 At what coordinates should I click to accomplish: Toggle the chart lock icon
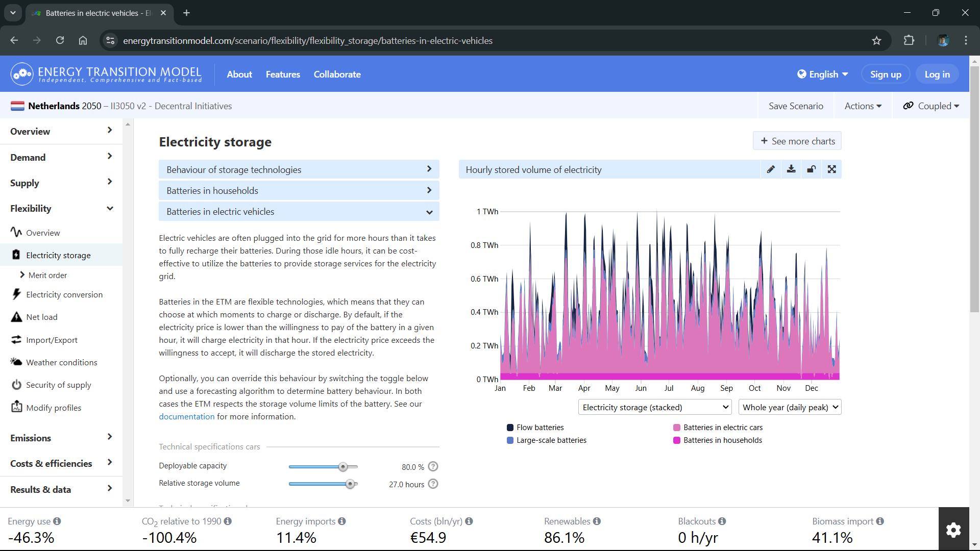click(x=812, y=169)
